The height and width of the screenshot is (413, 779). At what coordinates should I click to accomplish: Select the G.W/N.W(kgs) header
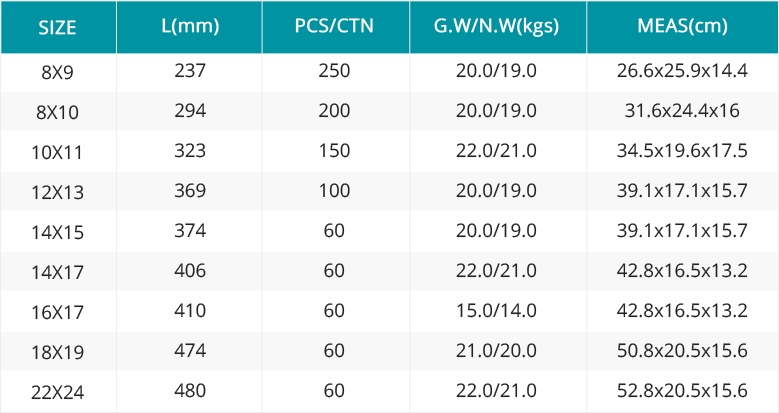(496, 26)
